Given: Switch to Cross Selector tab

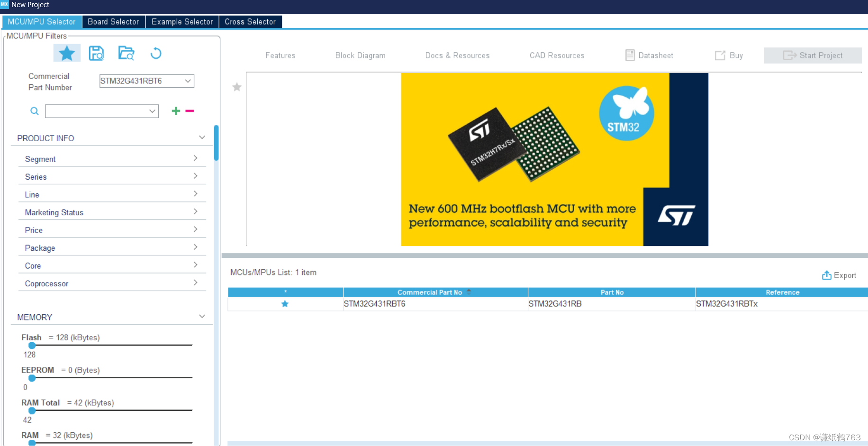Looking at the screenshot, I should click(250, 22).
